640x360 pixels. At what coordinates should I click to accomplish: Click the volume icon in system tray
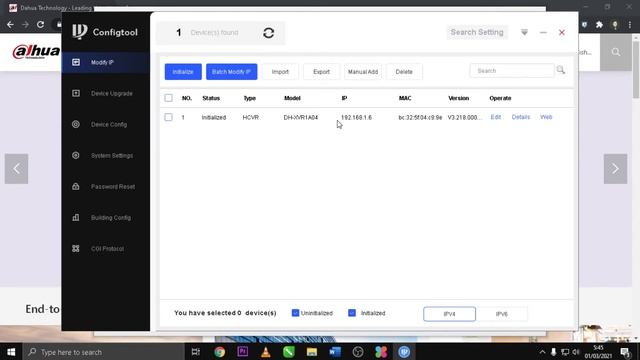pyautogui.click(x=576, y=352)
